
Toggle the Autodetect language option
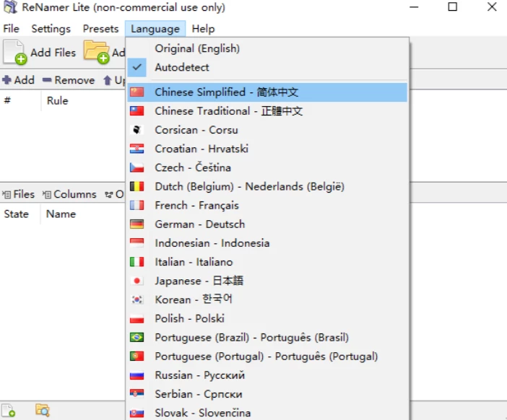tap(267, 68)
